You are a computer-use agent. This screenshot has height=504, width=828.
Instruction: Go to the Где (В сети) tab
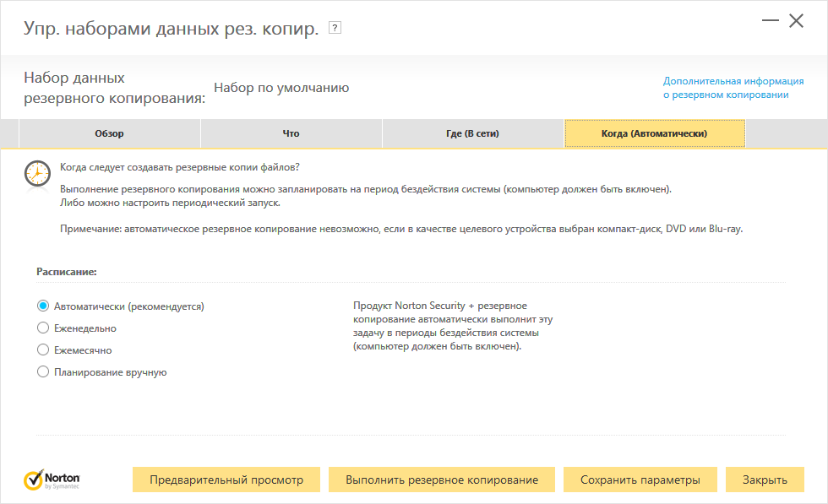coord(473,133)
